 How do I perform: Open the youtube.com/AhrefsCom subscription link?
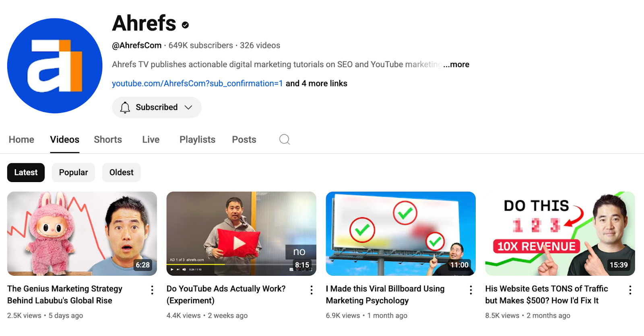pos(197,84)
